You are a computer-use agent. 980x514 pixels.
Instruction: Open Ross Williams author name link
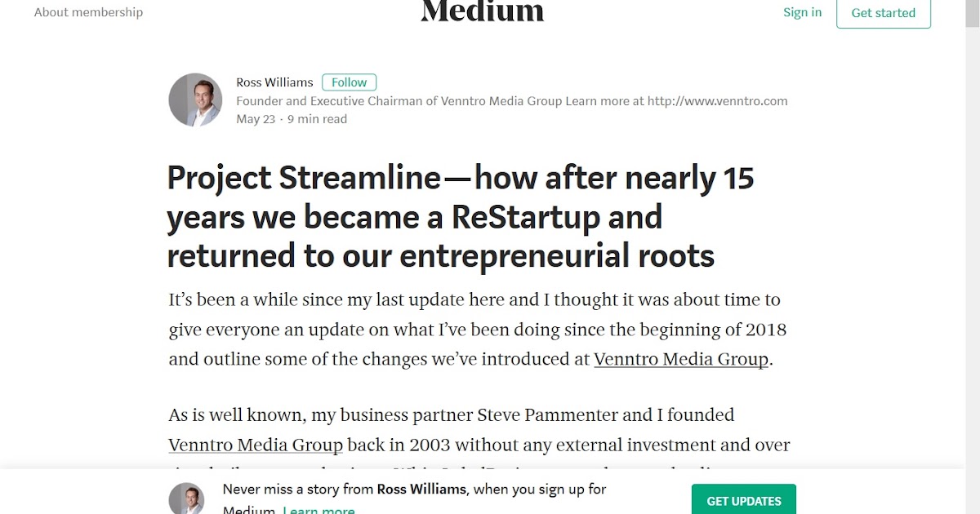pos(274,82)
